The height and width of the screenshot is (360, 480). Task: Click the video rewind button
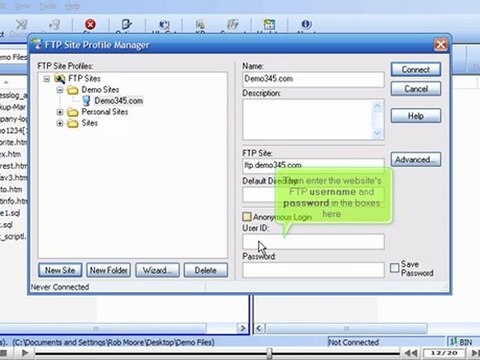(x=411, y=353)
